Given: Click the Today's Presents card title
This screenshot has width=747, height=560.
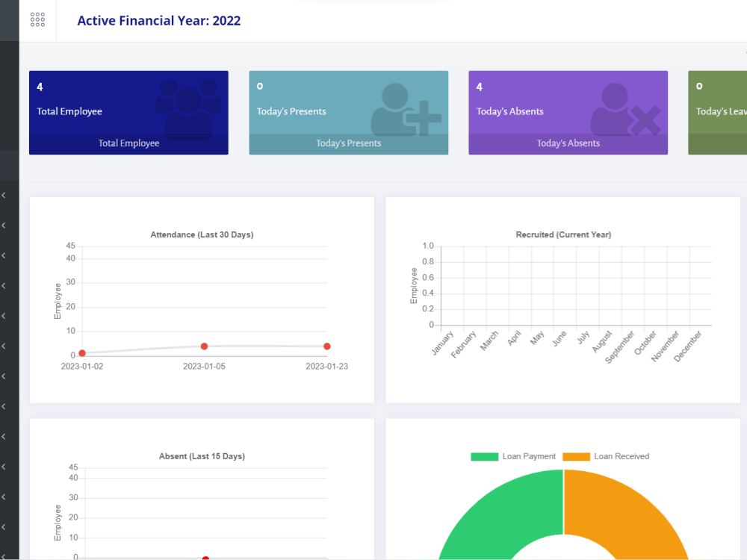Looking at the screenshot, I should pyautogui.click(x=291, y=111).
